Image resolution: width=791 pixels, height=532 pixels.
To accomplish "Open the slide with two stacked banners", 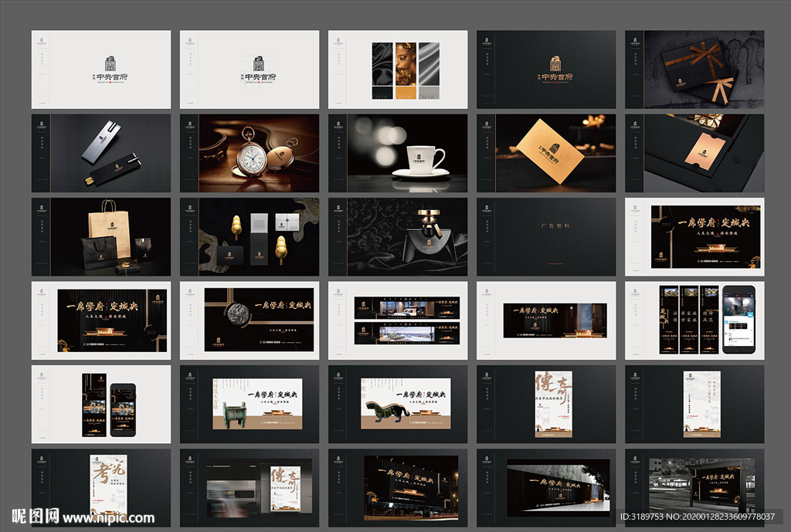I will tap(398, 320).
